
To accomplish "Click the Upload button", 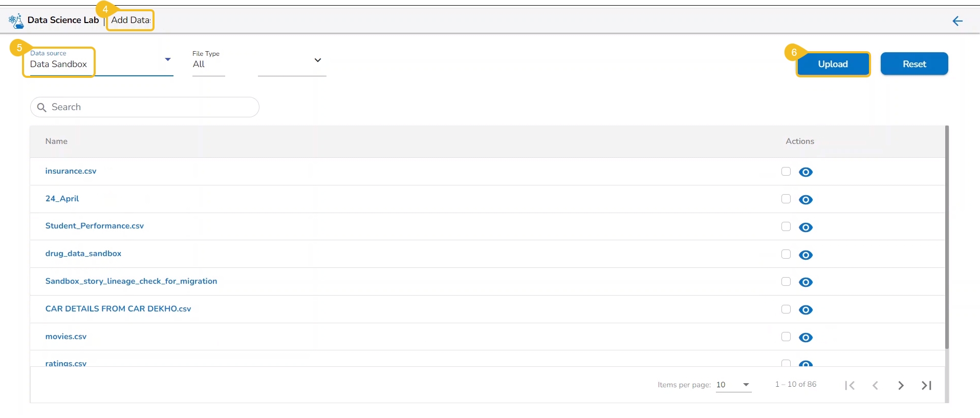I will pos(833,64).
